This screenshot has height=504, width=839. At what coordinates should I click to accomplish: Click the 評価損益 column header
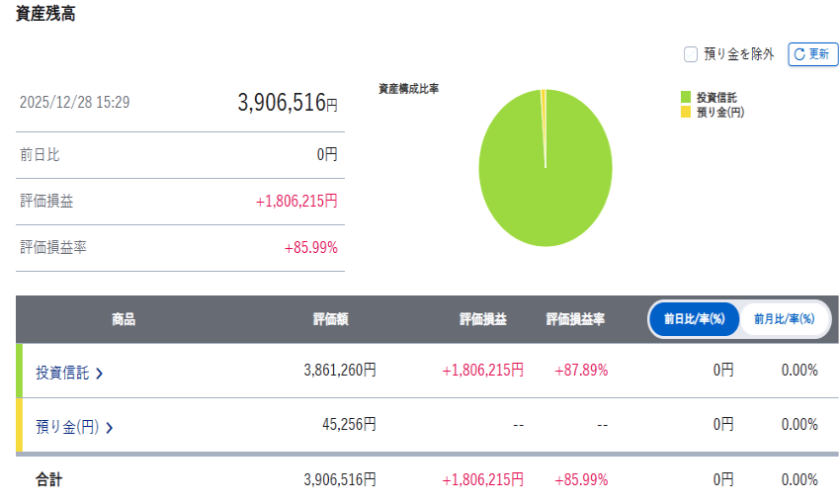(x=482, y=319)
